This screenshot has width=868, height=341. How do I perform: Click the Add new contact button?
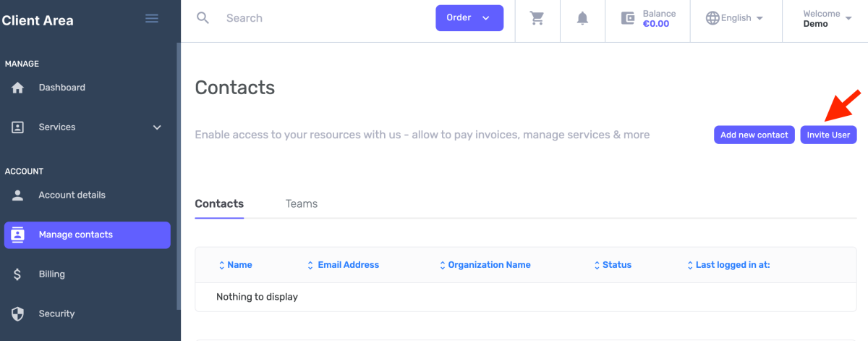click(754, 135)
